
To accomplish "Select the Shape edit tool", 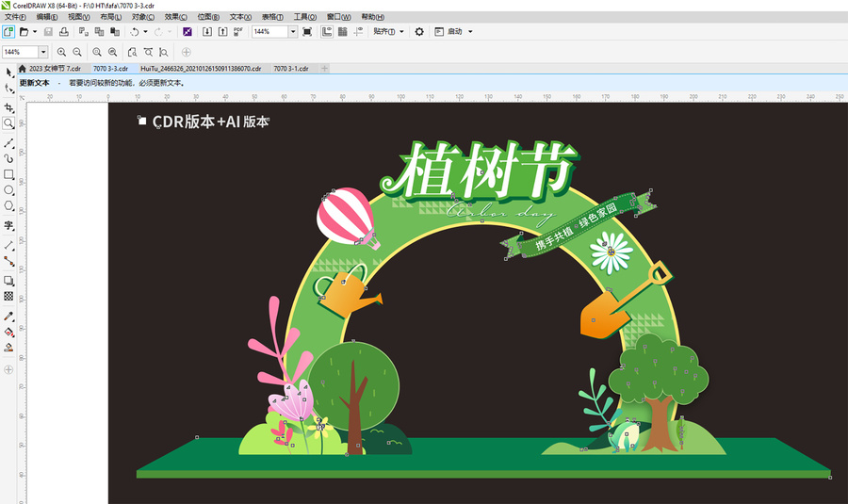I will pos(8,89).
